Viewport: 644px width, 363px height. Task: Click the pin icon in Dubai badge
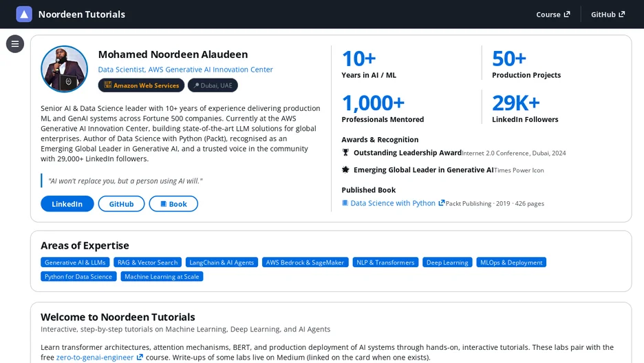196,85
